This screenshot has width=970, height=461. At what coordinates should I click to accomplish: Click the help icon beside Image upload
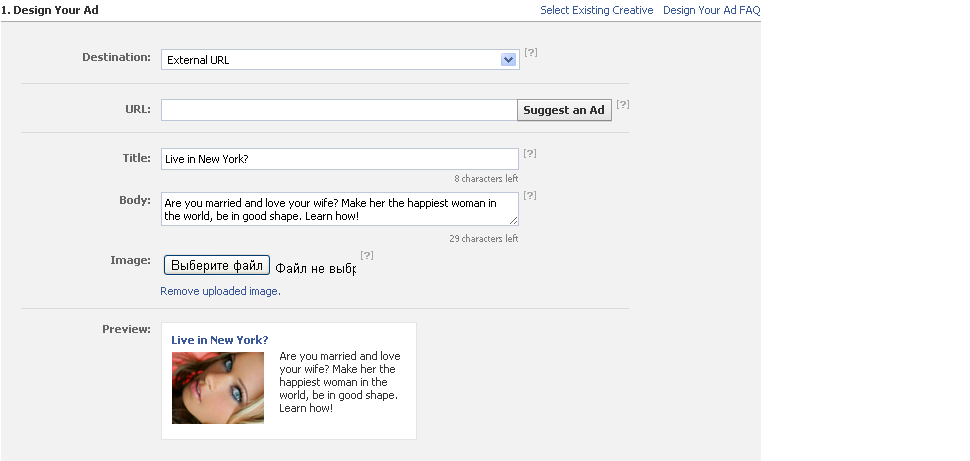[367, 256]
